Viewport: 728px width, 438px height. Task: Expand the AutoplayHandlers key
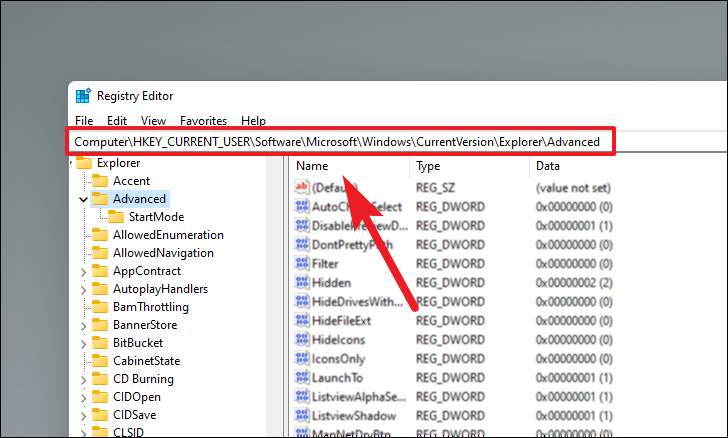[84, 290]
